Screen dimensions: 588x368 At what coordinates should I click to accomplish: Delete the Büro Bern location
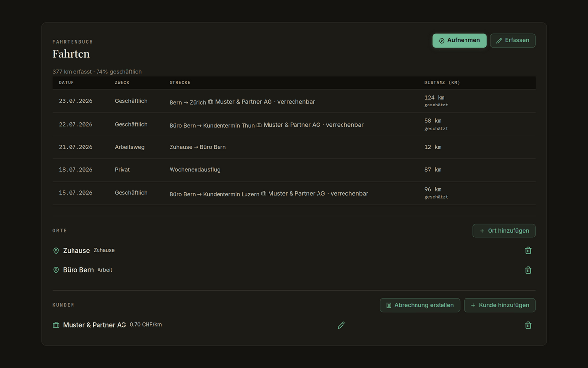(x=528, y=270)
